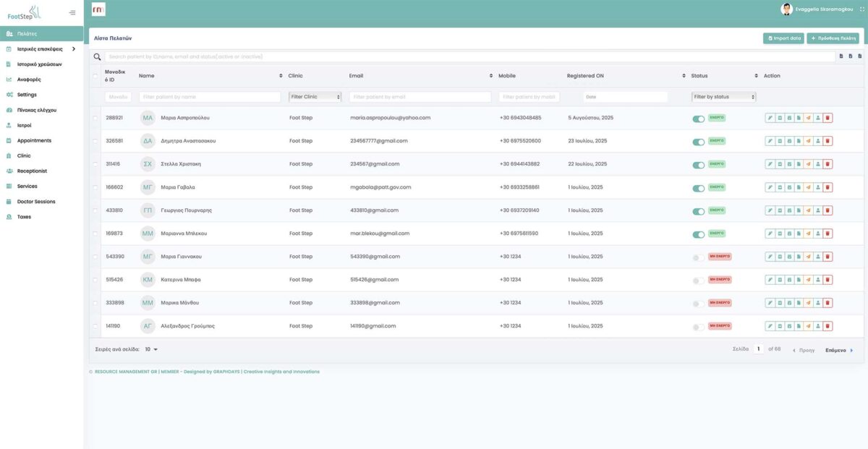
Task: Click the magnifying glass search icon
Action: coord(97,56)
